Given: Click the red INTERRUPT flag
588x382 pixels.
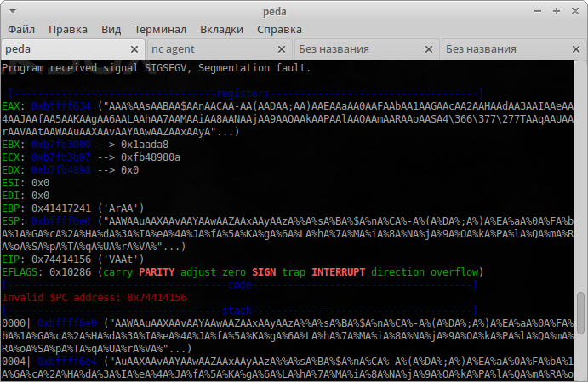Looking at the screenshot, I should pyautogui.click(x=339, y=272).
